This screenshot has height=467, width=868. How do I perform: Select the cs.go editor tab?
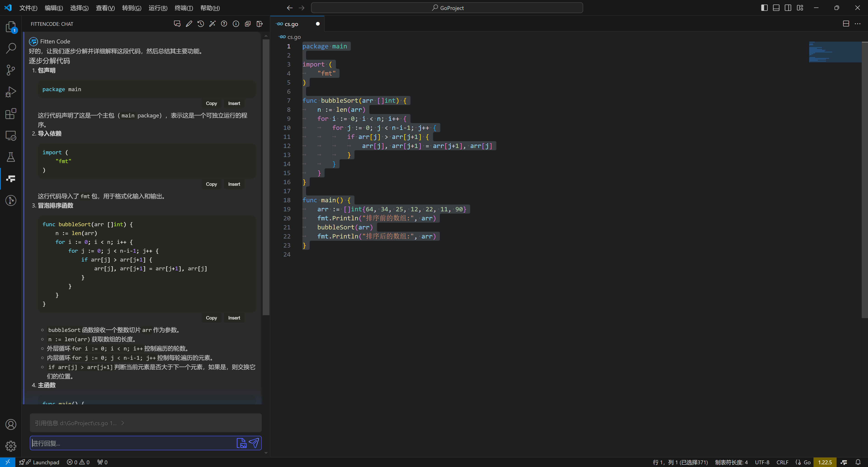point(291,24)
